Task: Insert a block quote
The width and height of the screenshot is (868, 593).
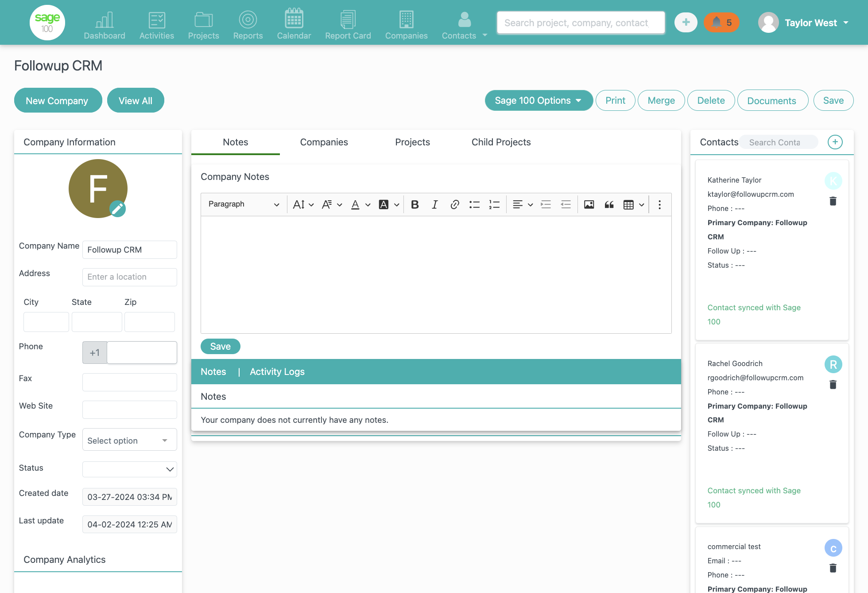Action: 609,204
